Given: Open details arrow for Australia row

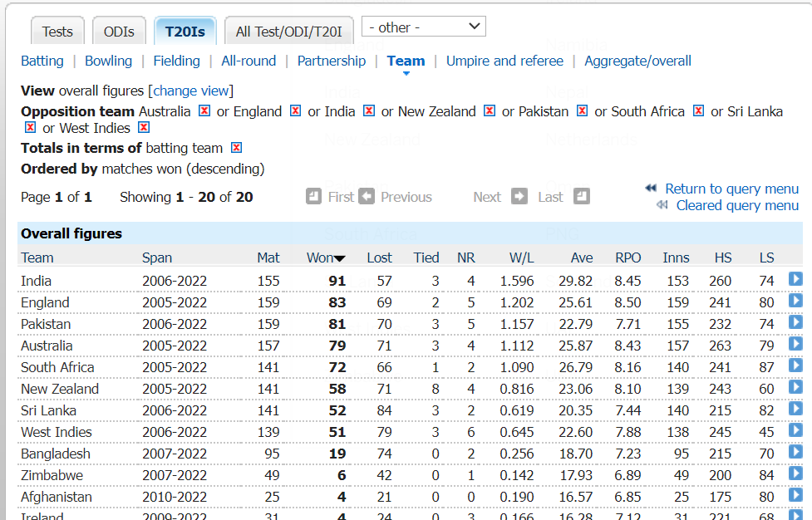Looking at the screenshot, I should (795, 344).
